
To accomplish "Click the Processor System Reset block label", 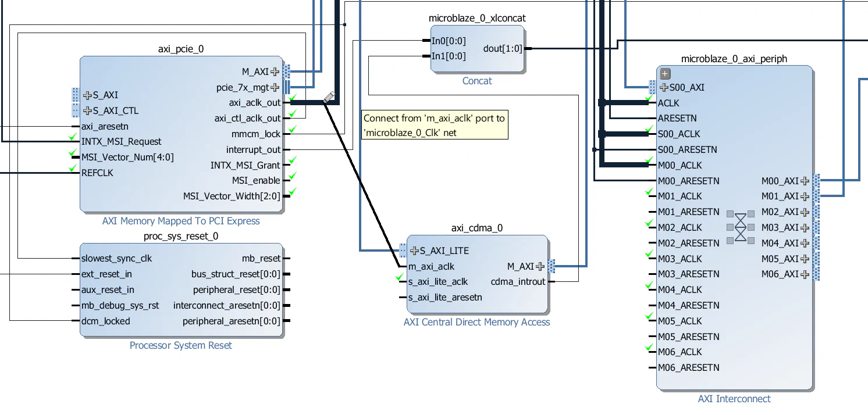I will (x=181, y=345).
